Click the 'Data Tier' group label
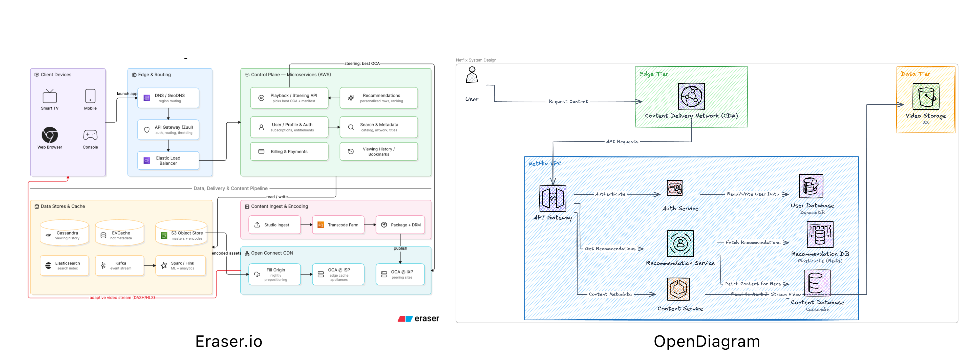The height and width of the screenshot is (363, 980). [x=915, y=74]
